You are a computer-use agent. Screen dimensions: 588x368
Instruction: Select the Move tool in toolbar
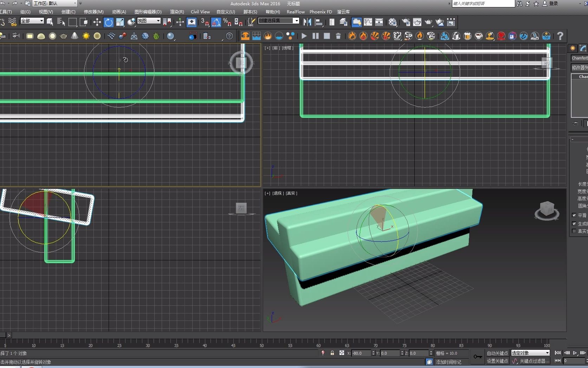tap(97, 23)
